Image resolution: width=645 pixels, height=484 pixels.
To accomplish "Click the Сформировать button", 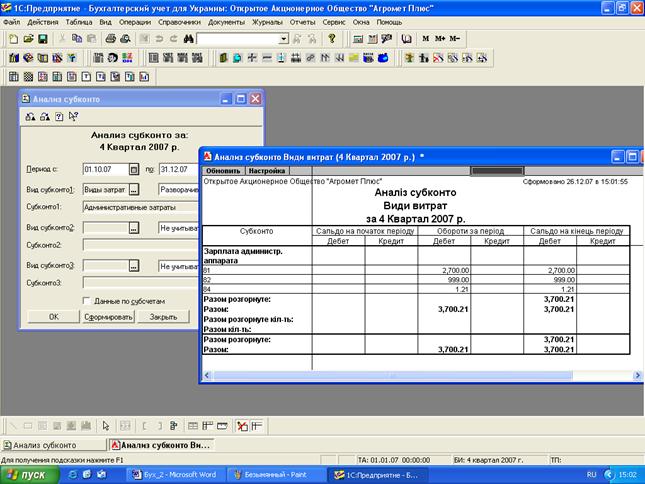I will coord(109,317).
